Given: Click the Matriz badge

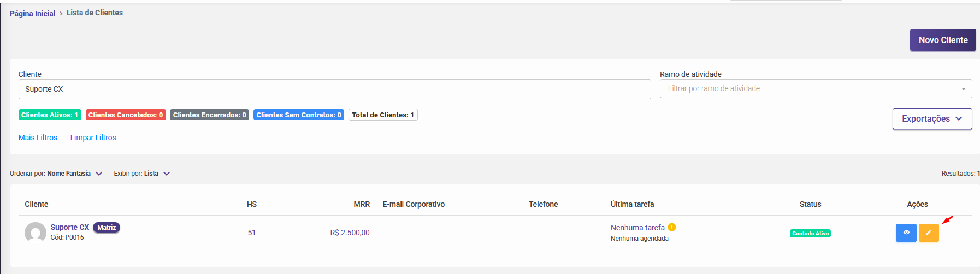Looking at the screenshot, I should pos(107,228).
